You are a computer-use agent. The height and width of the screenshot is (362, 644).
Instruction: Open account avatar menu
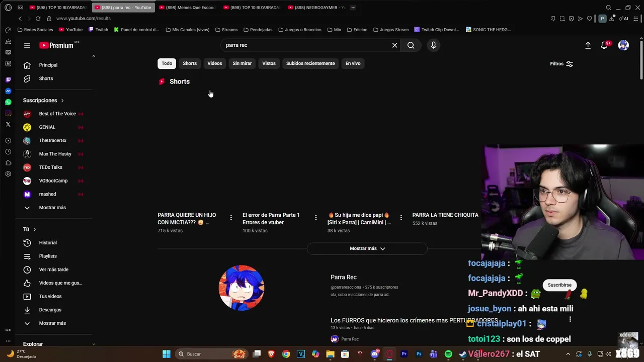[x=623, y=45]
